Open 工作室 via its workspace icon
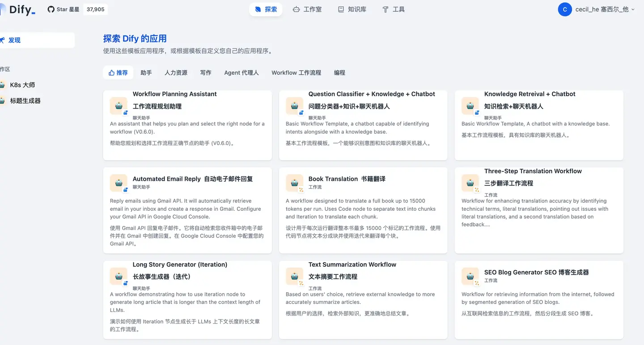Screen dimensions: 644x345 (x=296, y=9)
